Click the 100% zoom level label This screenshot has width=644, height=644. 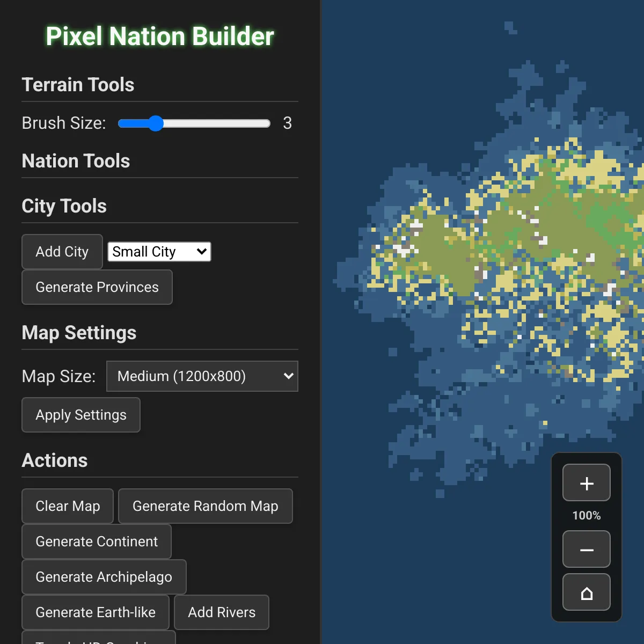click(x=587, y=516)
